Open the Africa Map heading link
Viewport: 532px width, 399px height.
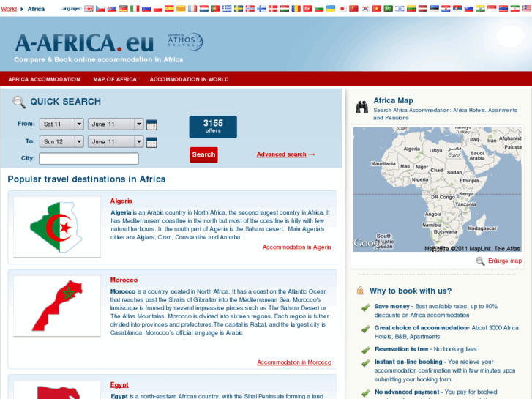click(393, 101)
